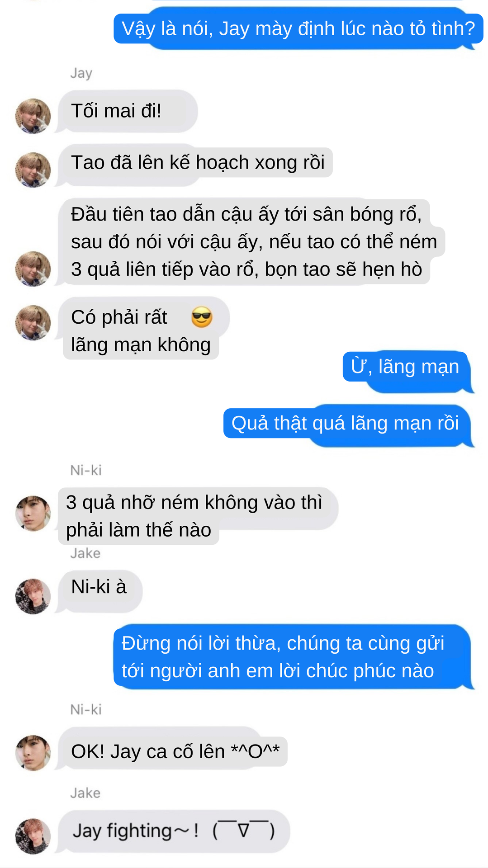Click the "Ni-ki" sender name above "3 quả nhỡ"
The width and height of the screenshot is (488, 868).
click(86, 470)
